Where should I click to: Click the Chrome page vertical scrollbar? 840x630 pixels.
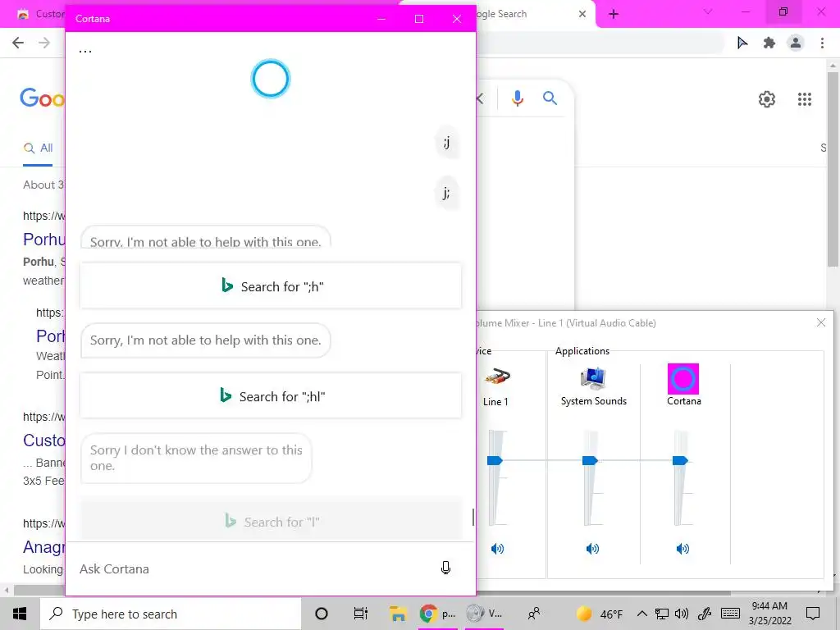coord(833,168)
